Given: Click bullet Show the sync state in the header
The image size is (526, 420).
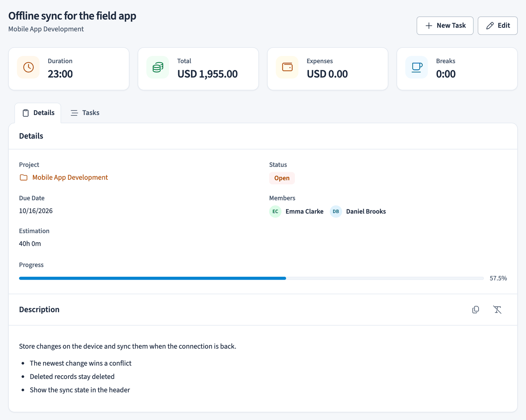Looking at the screenshot, I should pos(80,390).
